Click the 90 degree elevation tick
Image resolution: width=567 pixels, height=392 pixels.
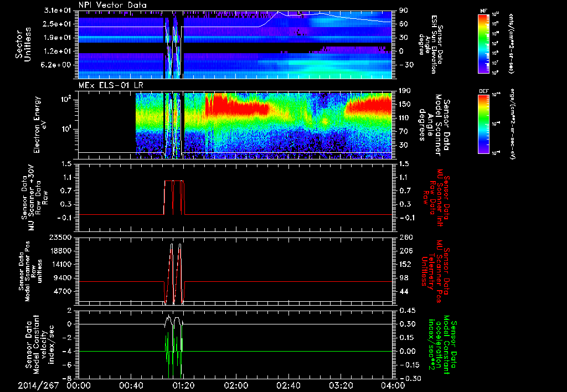404,11
